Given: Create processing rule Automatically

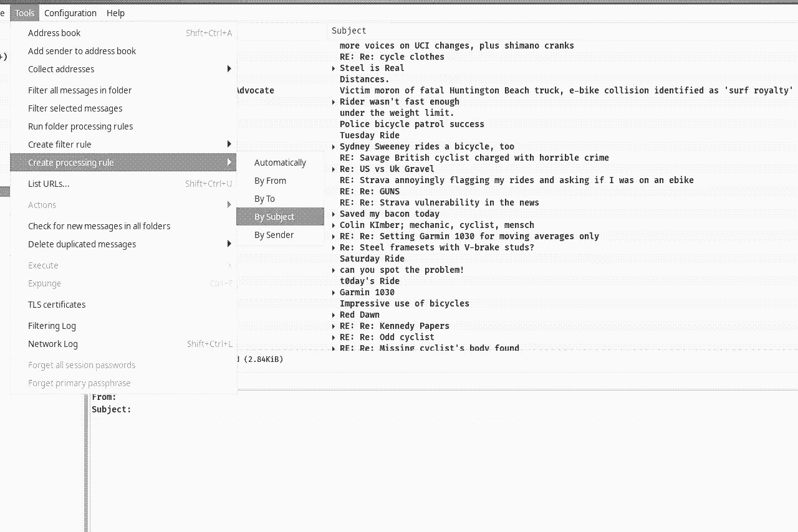Looking at the screenshot, I should 281,163.
